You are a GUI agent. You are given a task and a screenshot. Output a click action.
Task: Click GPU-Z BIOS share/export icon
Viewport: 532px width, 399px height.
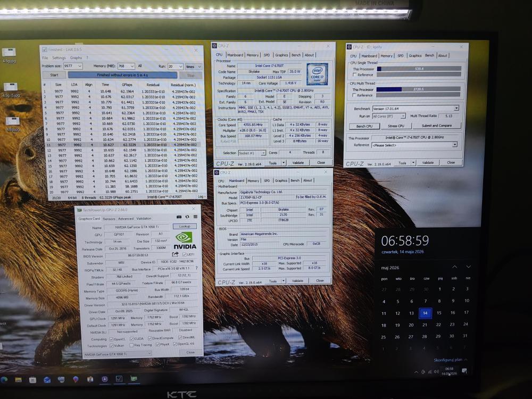(175, 254)
